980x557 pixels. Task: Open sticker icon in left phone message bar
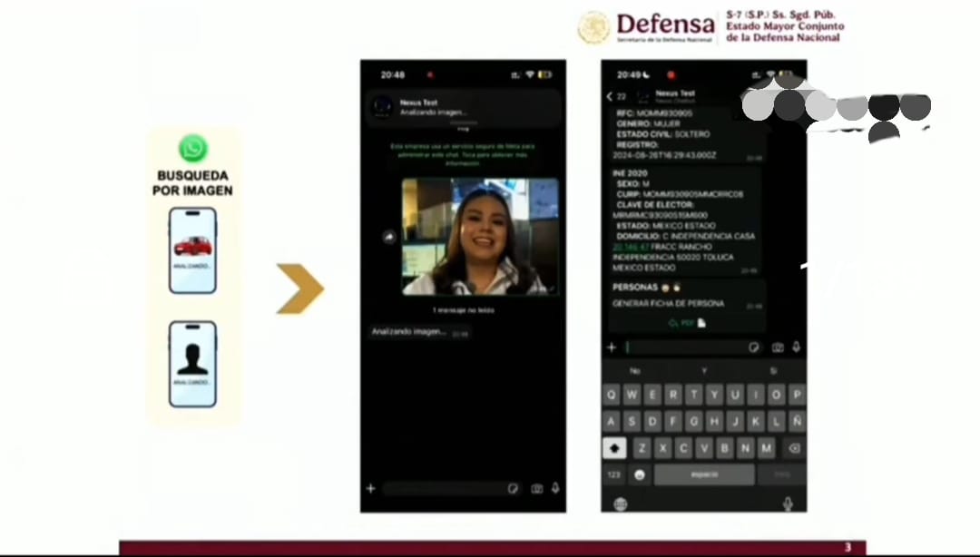point(514,488)
